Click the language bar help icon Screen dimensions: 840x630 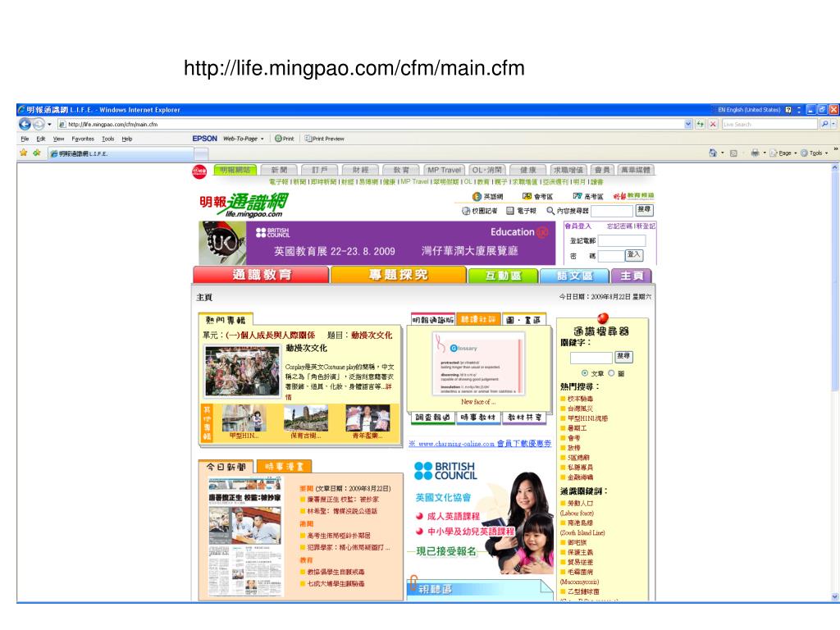coord(788,110)
